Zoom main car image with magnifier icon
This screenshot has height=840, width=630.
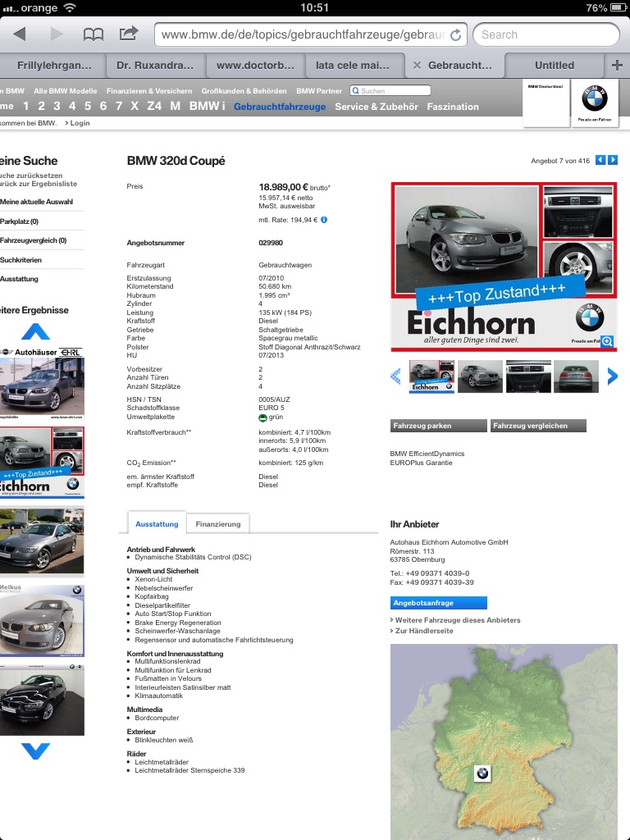[x=607, y=341]
